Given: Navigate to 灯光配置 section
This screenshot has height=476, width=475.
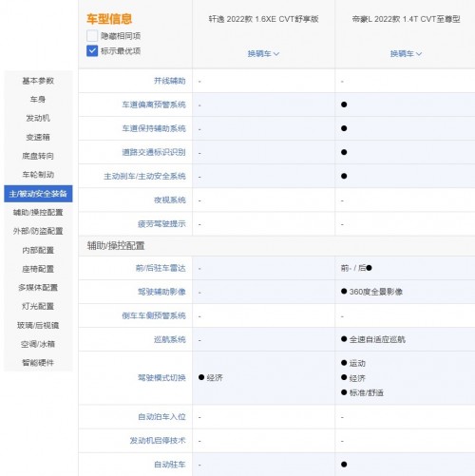Looking at the screenshot, I should click(38, 306).
